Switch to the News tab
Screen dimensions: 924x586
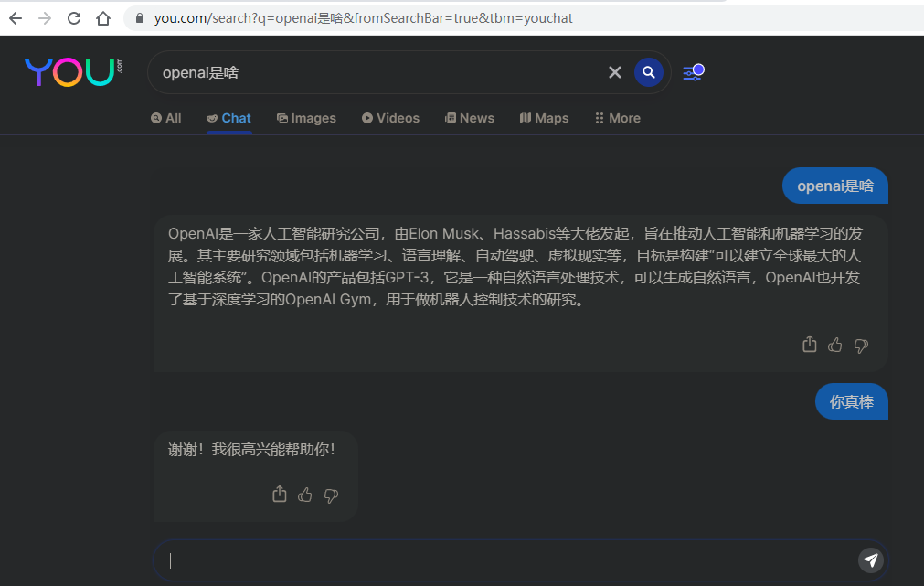pos(470,118)
